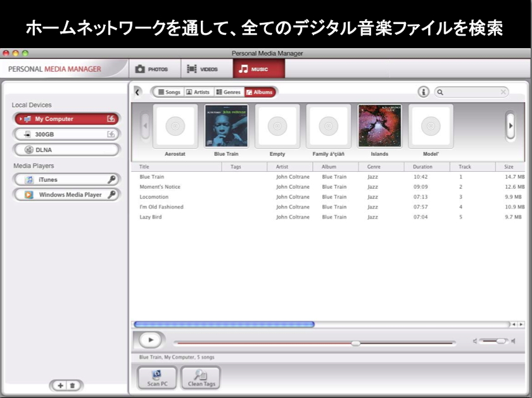532x398 pixels.
Task: Select the Aerostat album cover
Action: click(x=175, y=126)
